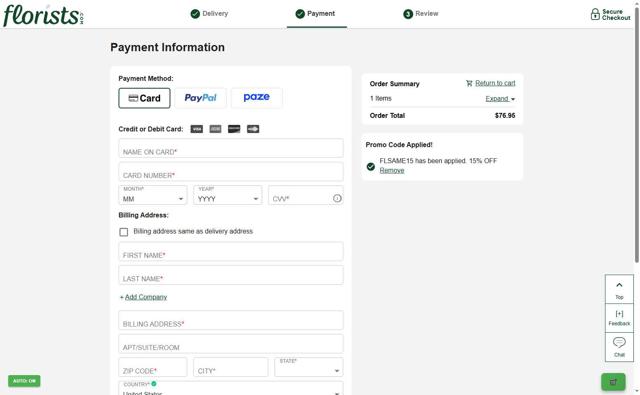Click the Review step number 3 icon
The height and width of the screenshot is (395, 640).
(x=408, y=14)
